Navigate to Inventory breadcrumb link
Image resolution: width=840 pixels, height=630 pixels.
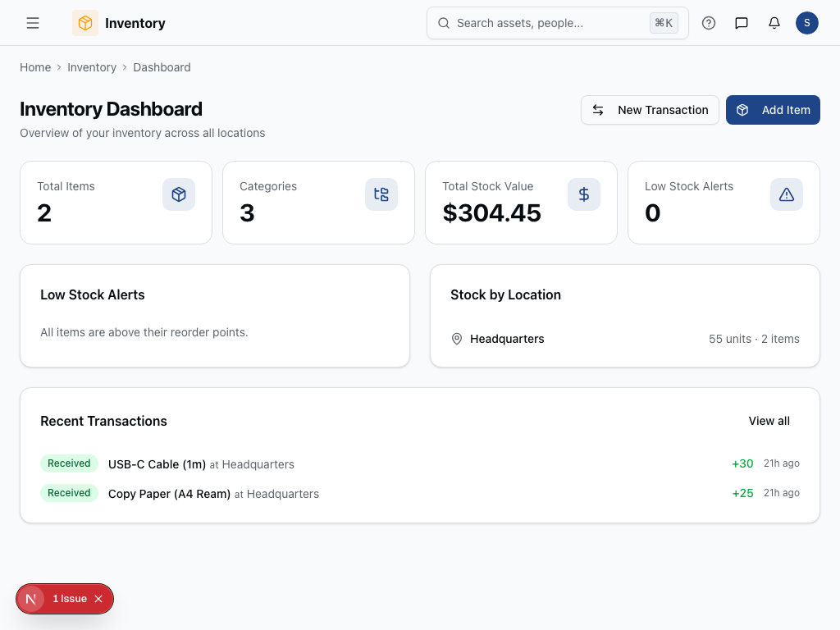(x=92, y=67)
